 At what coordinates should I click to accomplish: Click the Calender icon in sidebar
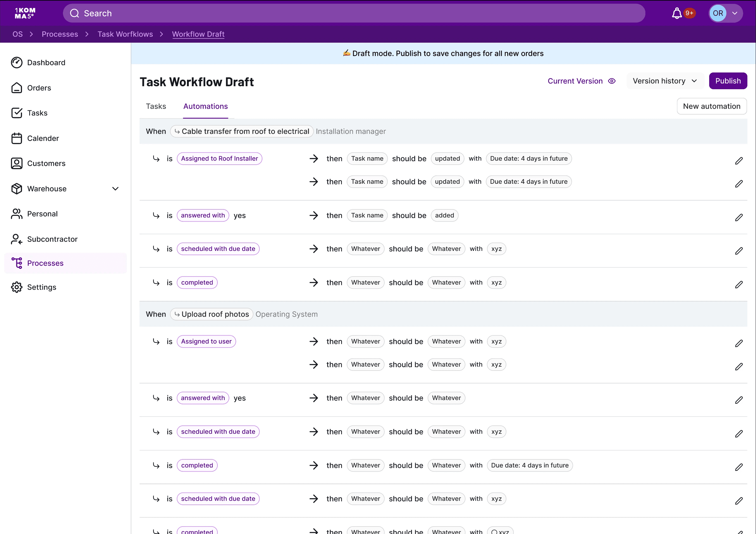click(16, 138)
